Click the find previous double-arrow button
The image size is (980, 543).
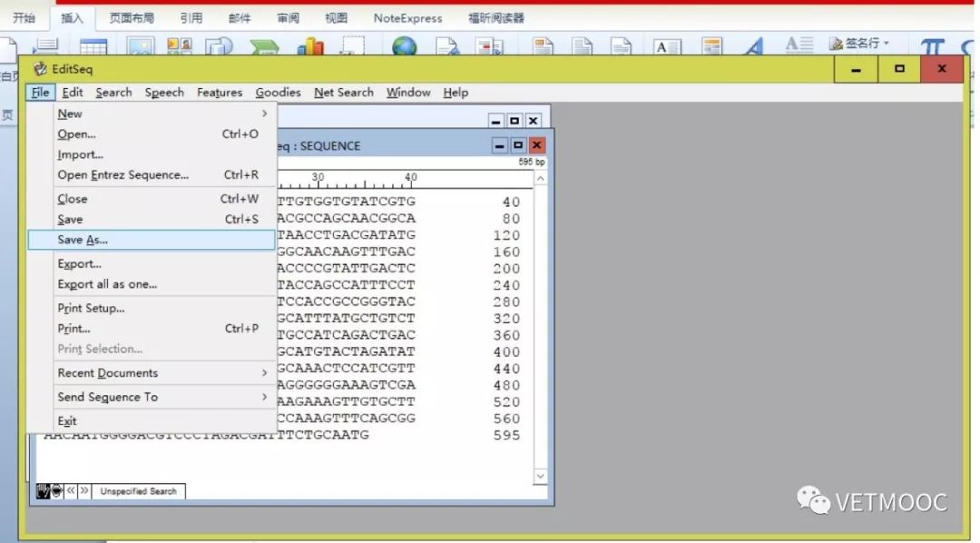[x=72, y=491]
